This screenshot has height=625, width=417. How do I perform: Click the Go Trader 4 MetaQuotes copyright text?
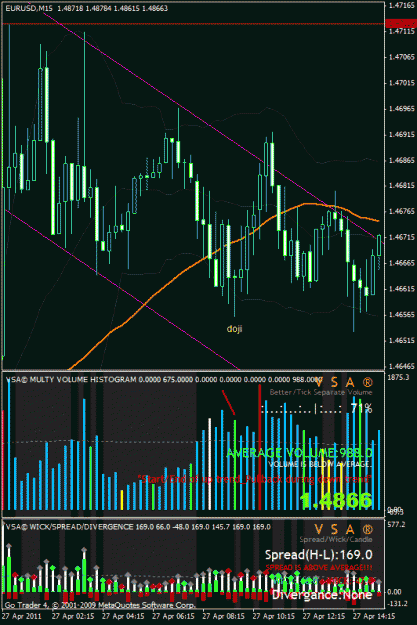(100, 605)
